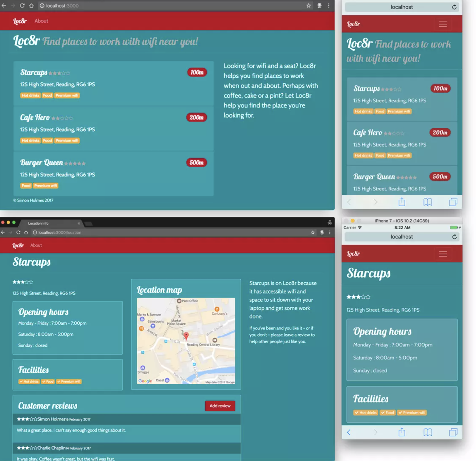This screenshot has width=476, height=461.
Task: Open the Burger Queen listing on the desktop homepage
Action: (42, 162)
